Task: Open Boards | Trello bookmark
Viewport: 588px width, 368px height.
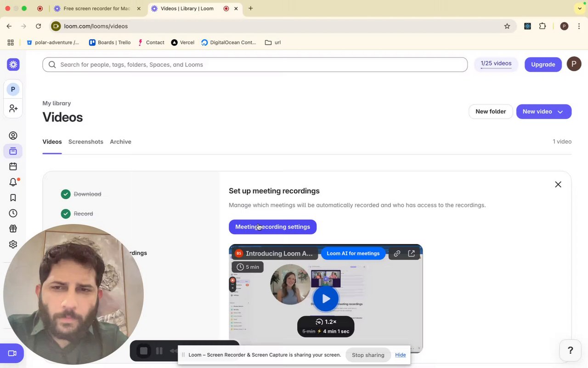Action: click(x=110, y=42)
